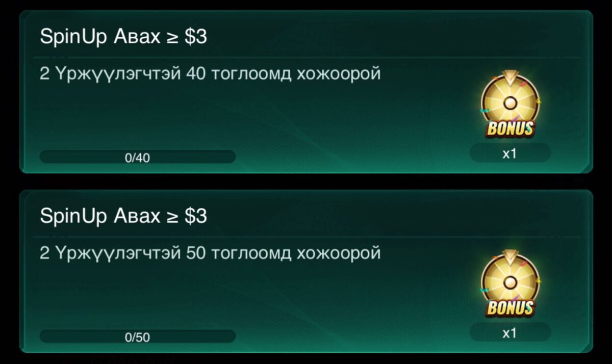The image size is (612, 364).
Task: Click the ≥ $3 amount in the bottom card header
Action: pyautogui.click(x=187, y=217)
